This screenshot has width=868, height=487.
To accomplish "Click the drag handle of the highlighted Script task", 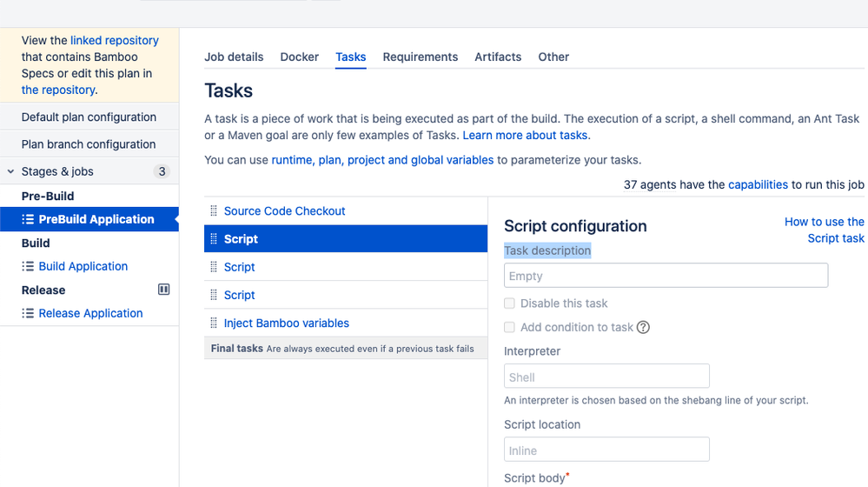I will (214, 239).
